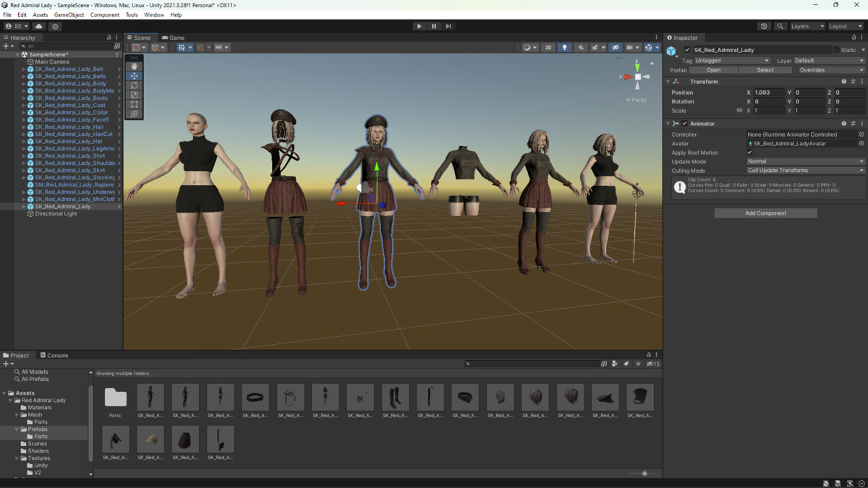The image size is (868, 488).
Task: Open the Layers dropdown
Action: tap(807, 26)
